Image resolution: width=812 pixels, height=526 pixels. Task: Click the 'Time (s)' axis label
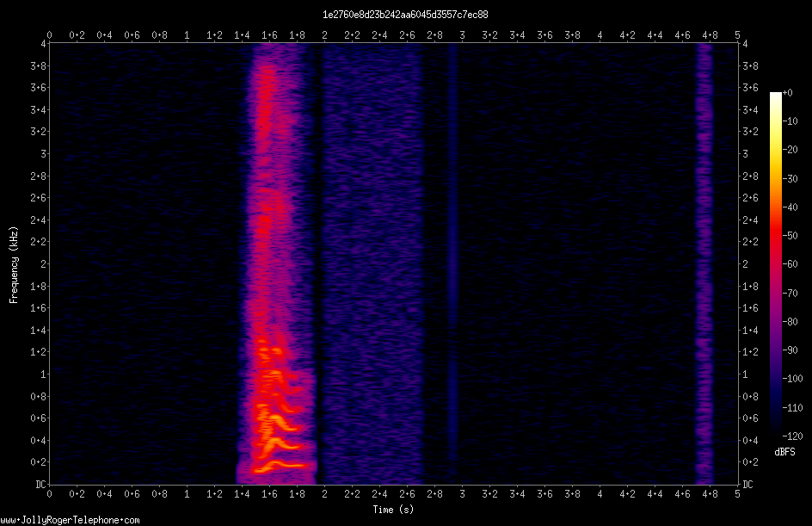point(393,510)
